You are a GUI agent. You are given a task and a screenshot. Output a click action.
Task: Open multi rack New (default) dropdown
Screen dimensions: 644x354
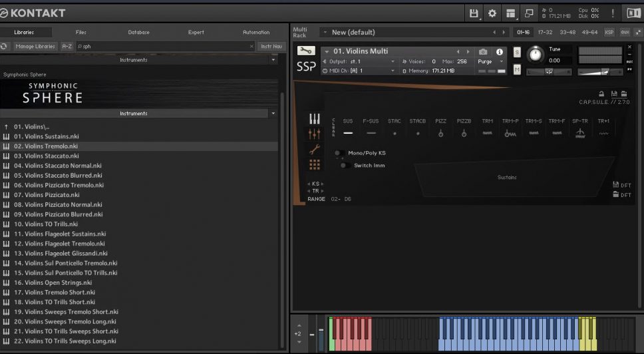325,32
